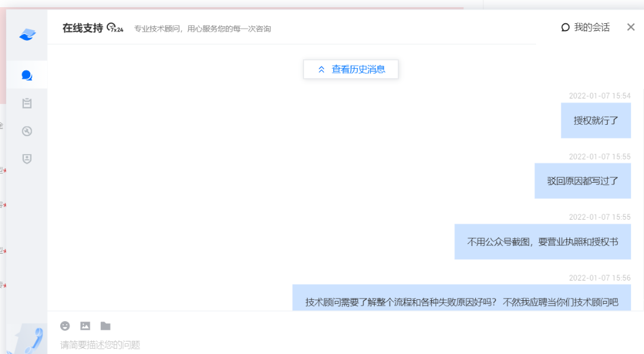Open the shield profile sidebar icon
This screenshot has width=644, height=354.
pos(27,159)
